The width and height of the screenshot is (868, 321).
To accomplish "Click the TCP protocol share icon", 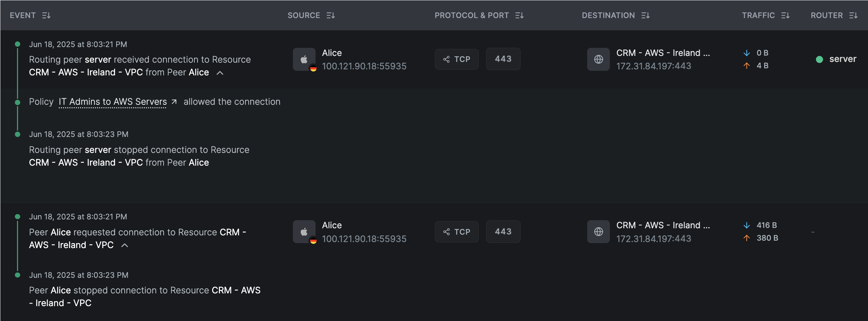I will coord(446,59).
